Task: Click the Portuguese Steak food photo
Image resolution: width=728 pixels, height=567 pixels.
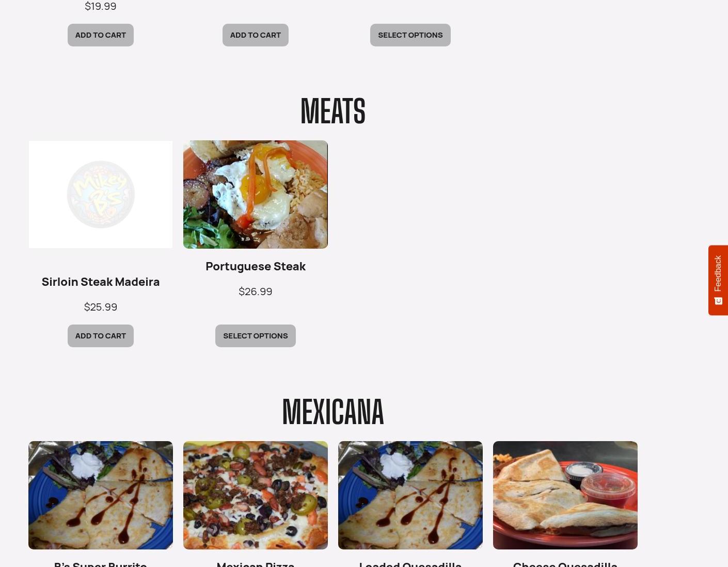Action: [x=256, y=195]
